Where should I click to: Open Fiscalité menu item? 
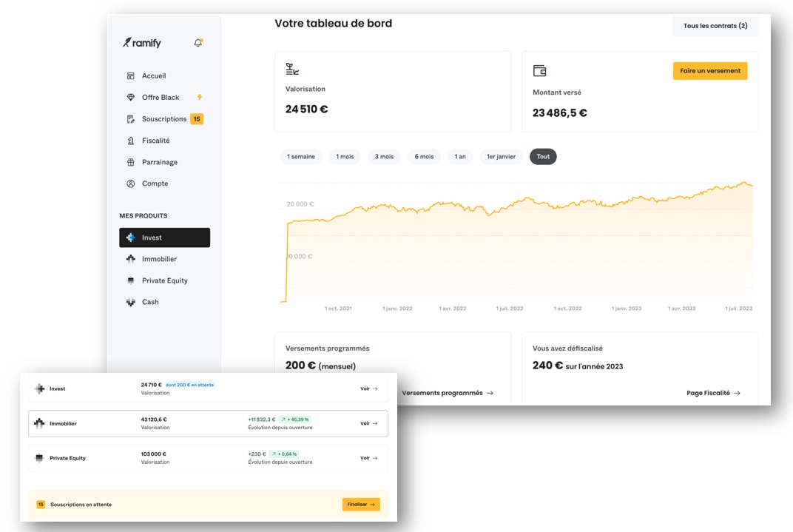point(156,141)
